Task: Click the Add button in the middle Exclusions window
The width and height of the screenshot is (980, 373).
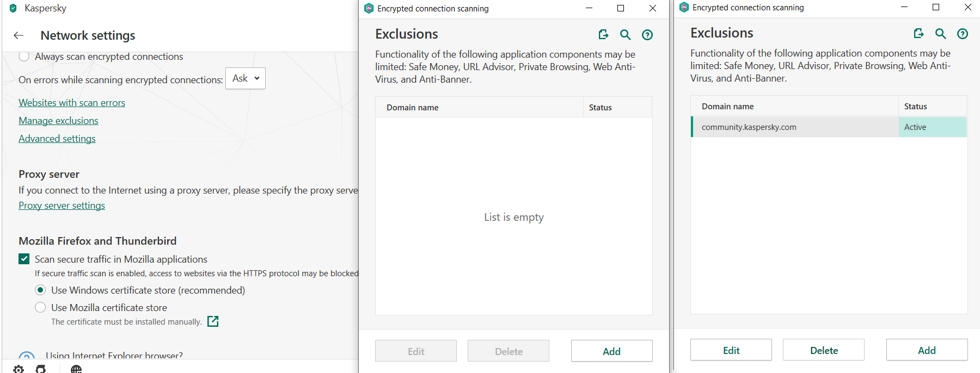Action: pos(612,351)
